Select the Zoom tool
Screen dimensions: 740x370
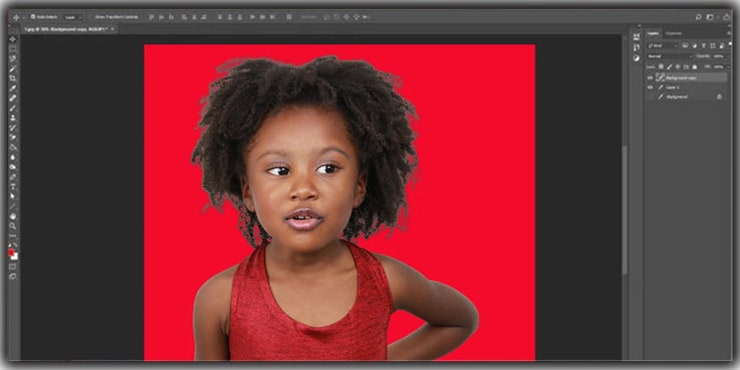(x=13, y=226)
